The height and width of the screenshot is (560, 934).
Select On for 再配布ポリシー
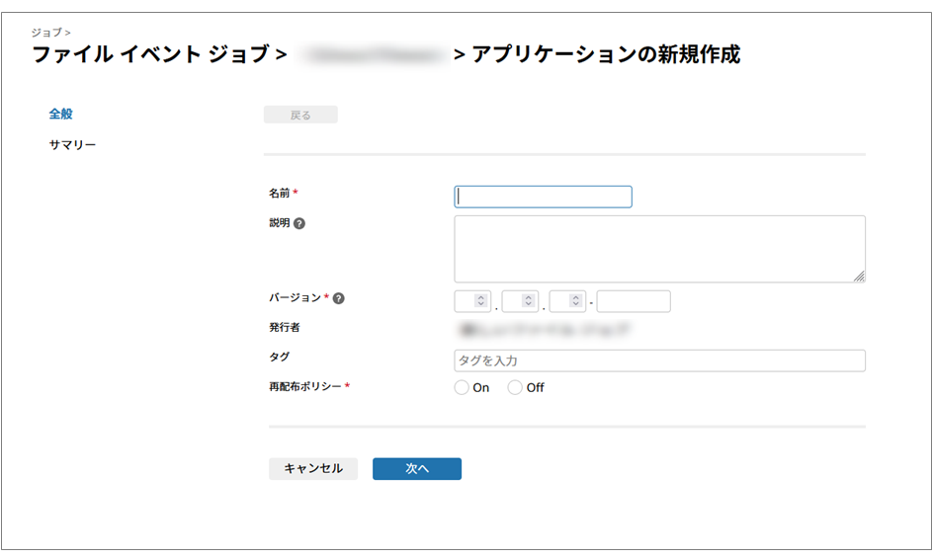(x=462, y=388)
